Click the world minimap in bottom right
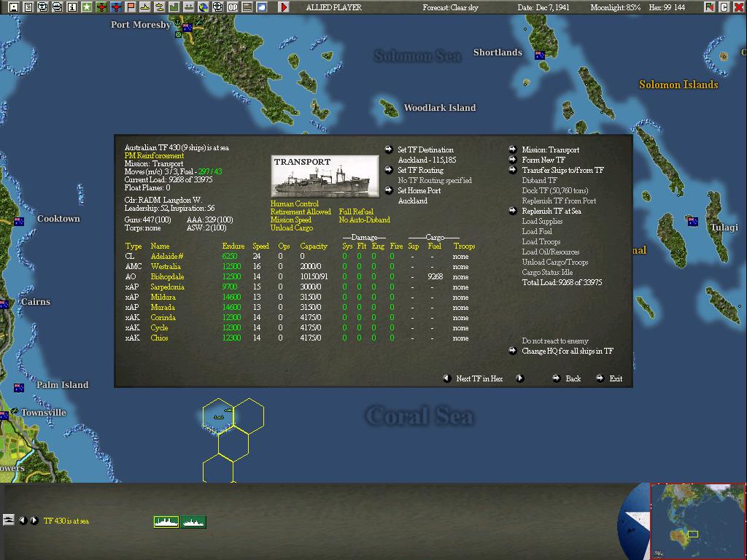The height and width of the screenshot is (560, 747). (697, 521)
